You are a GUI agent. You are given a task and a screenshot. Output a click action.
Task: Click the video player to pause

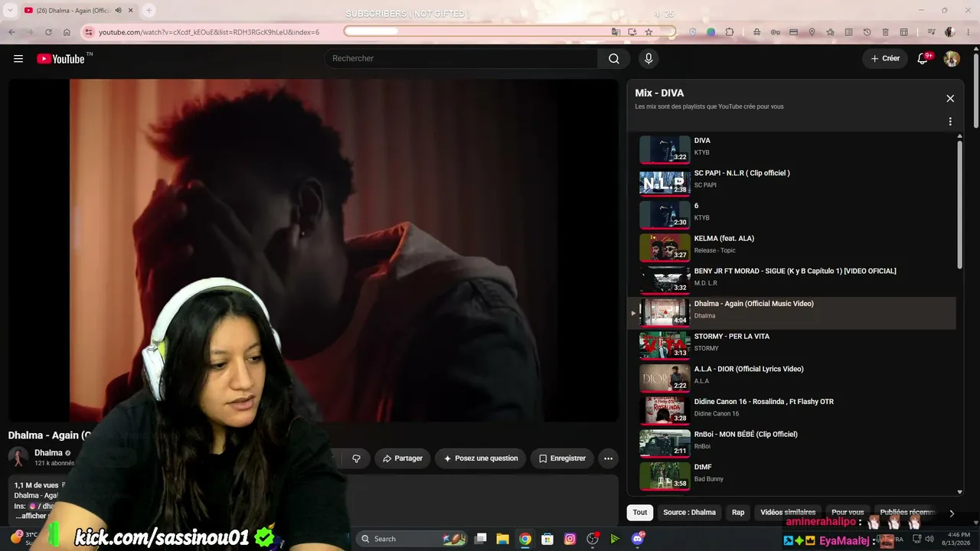click(x=313, y=250)
